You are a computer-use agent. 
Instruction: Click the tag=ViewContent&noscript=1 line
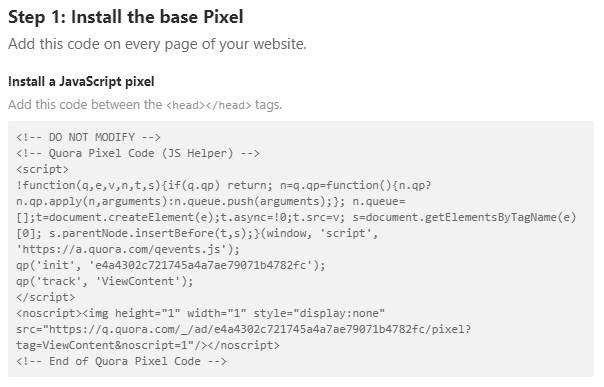[148, 345]
